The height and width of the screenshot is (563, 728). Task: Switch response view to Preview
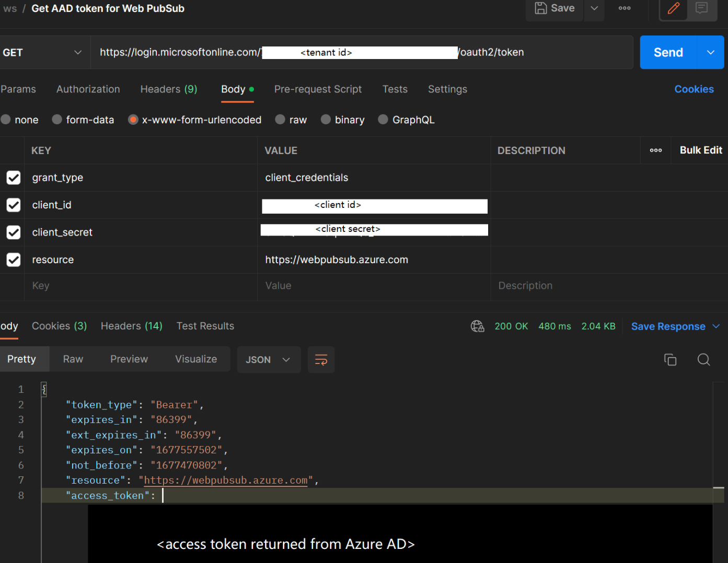[129, 359]
